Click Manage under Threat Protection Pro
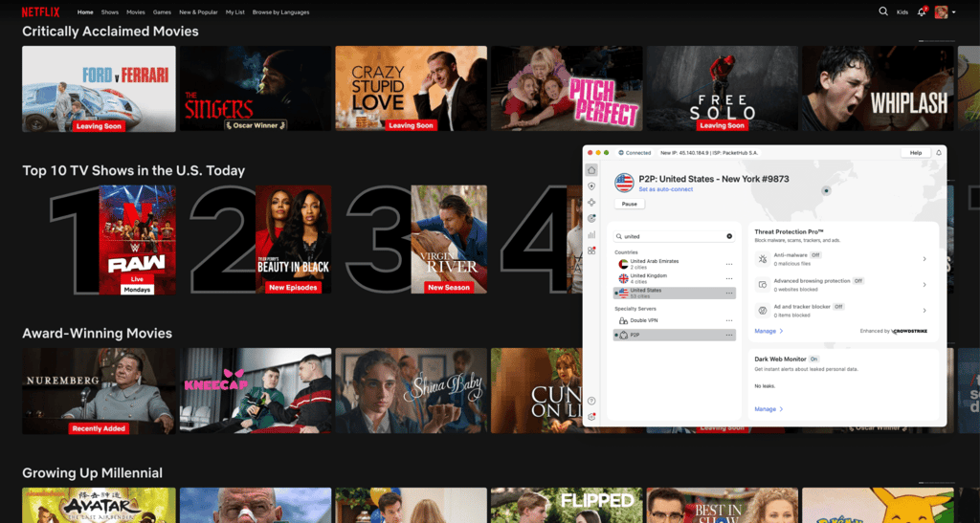 tap(768, 332)
